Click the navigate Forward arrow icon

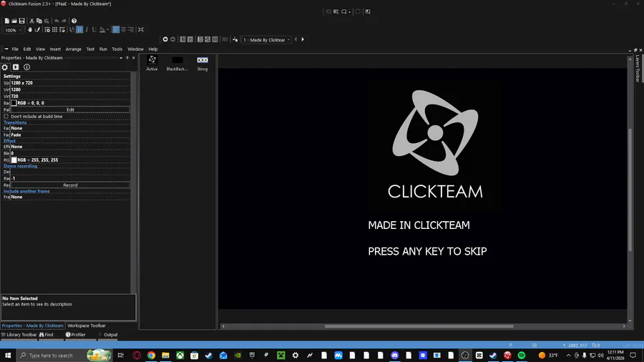[x=173, y=39]
